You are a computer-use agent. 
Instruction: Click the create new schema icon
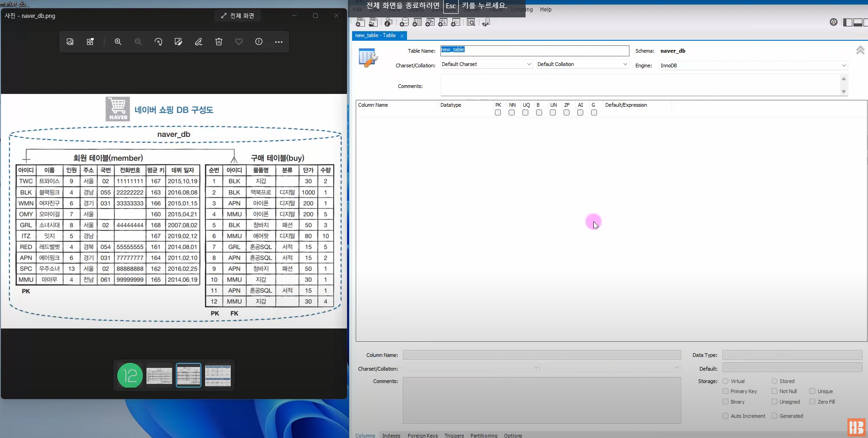pos(404,22)
